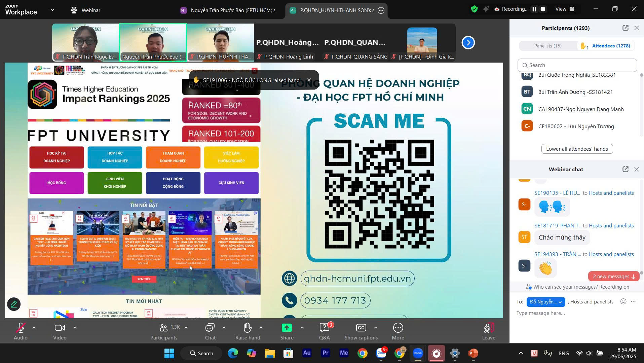The image size is (644, 363).
Task: Open the annotation pencil tool
Action: [14, 304]
